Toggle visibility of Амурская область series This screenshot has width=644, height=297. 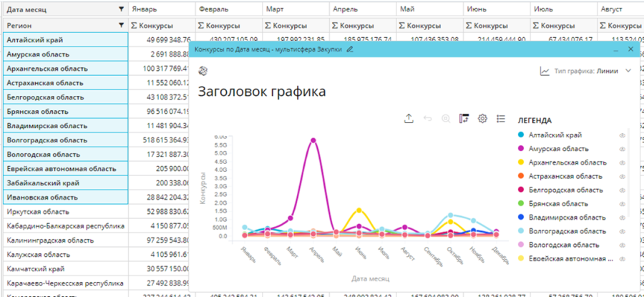point(622,149)
